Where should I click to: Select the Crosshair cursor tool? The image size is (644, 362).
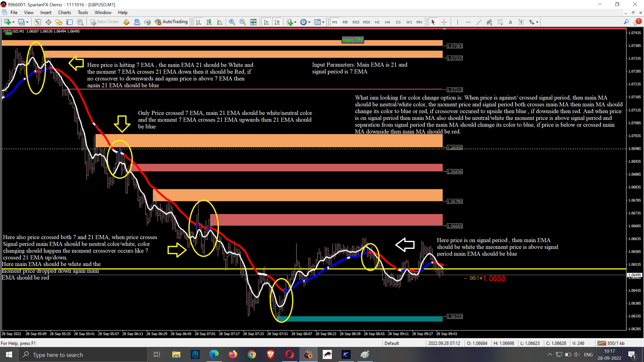click(444, 22)
